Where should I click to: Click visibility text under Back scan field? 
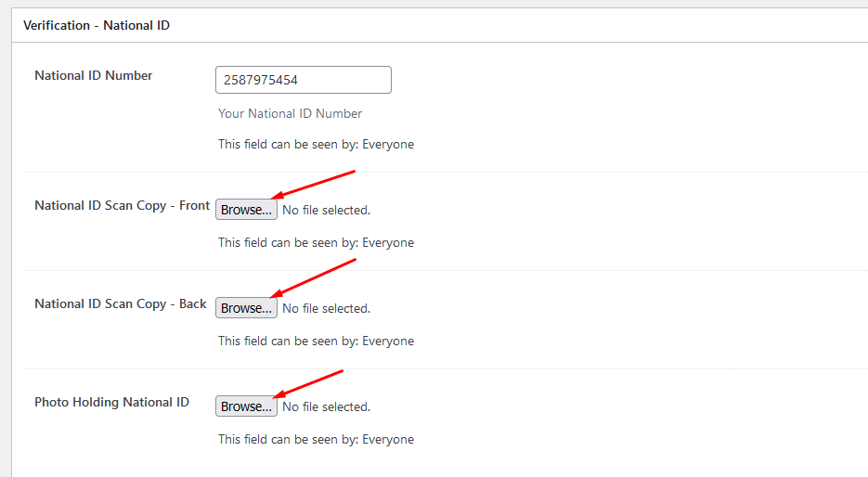[x=316, y=341]
